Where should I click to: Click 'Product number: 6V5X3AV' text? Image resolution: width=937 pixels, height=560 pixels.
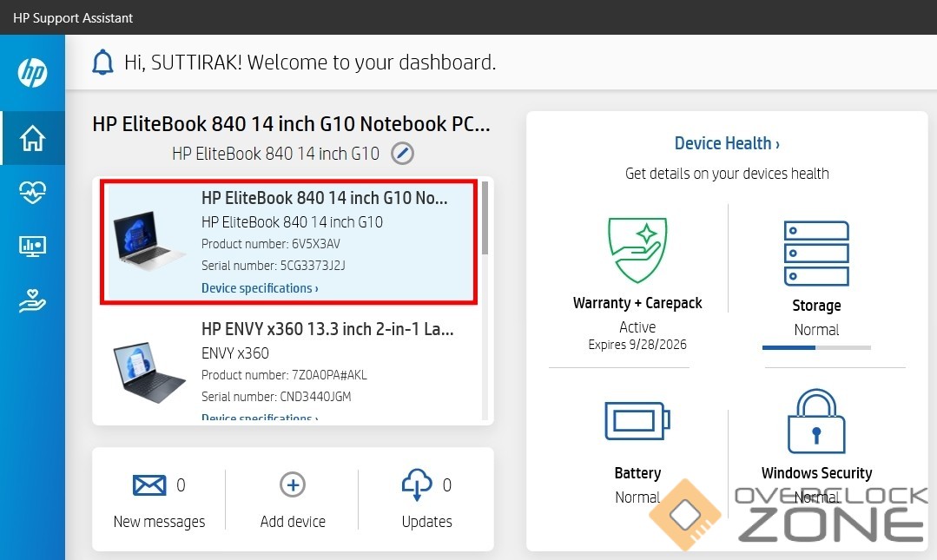click(270, 244)
